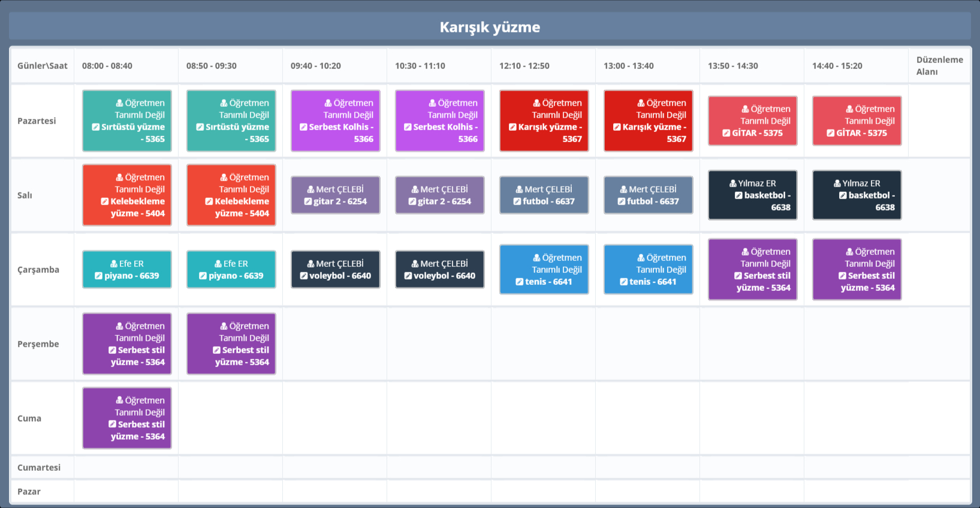The image size is (980, 508).
Task: Click the empty Thursday 09:40 - 10:20 slot
Action: click(x=334, y=344)
